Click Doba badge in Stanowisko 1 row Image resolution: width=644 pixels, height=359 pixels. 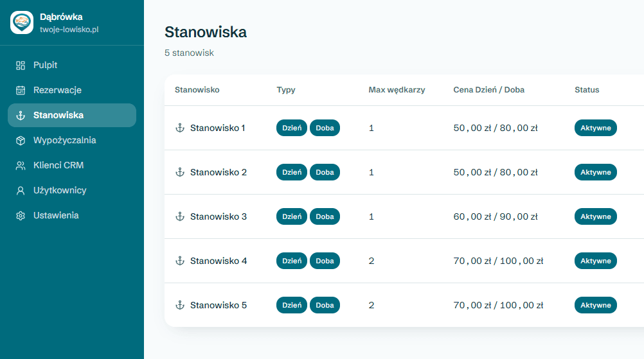[x=325, y=128]
